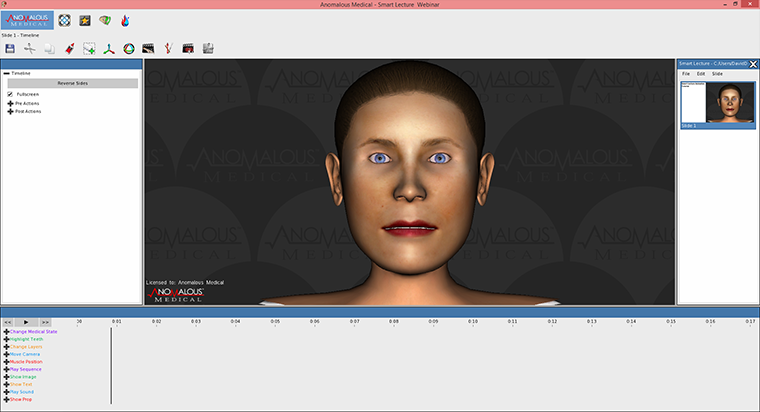Open the anatomy layers icon with green check
This screenshot has height=412, width=760.
pyautogui.click(x=105, y=20)
